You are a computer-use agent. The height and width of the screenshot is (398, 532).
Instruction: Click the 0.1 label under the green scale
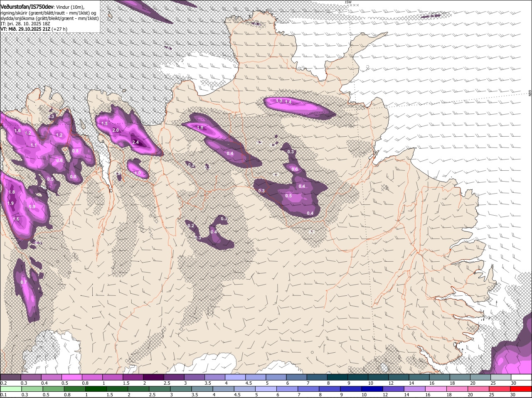3,395
